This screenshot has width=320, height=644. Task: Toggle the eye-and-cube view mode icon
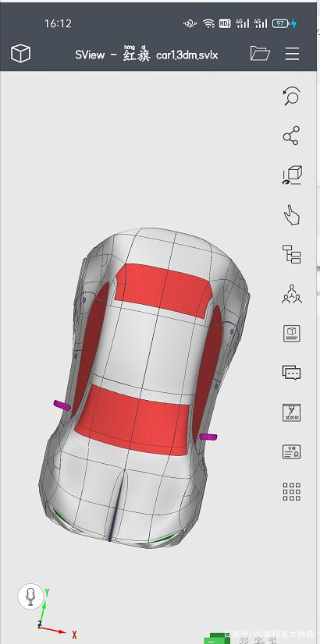pyautogui.click(x=292, y=175)
